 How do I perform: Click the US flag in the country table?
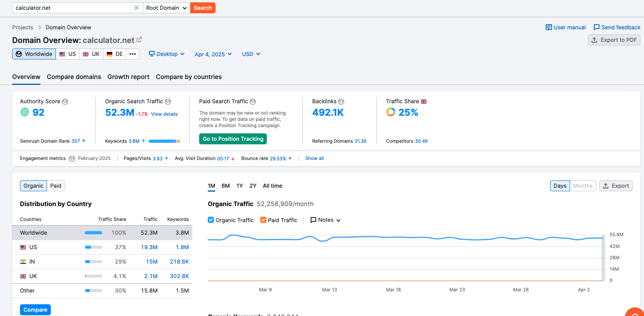[x=23, y=247]
